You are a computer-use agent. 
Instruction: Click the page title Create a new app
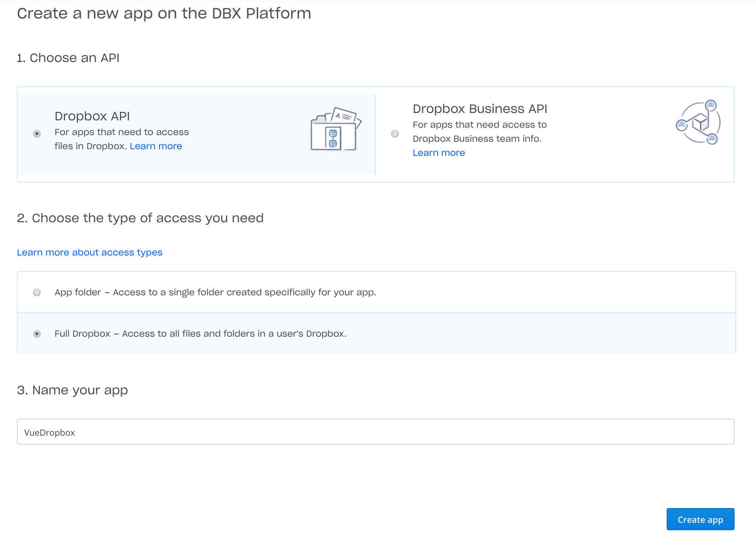coord(164,13)
